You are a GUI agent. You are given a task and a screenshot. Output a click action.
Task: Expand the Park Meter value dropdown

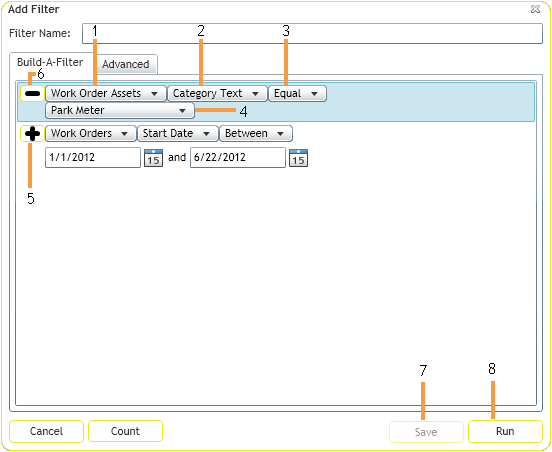(120, 111)
